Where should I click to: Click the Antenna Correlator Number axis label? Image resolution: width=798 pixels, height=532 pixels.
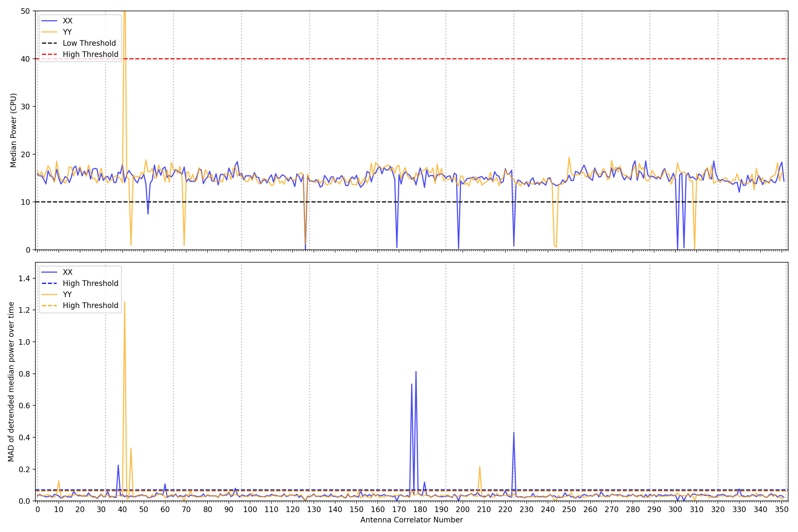tap(411, 520)
